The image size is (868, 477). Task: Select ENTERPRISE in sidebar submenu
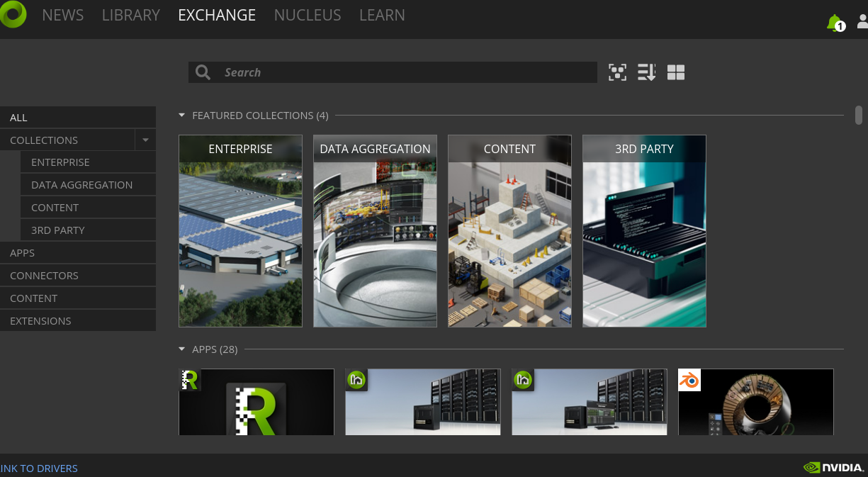point(89,162)
